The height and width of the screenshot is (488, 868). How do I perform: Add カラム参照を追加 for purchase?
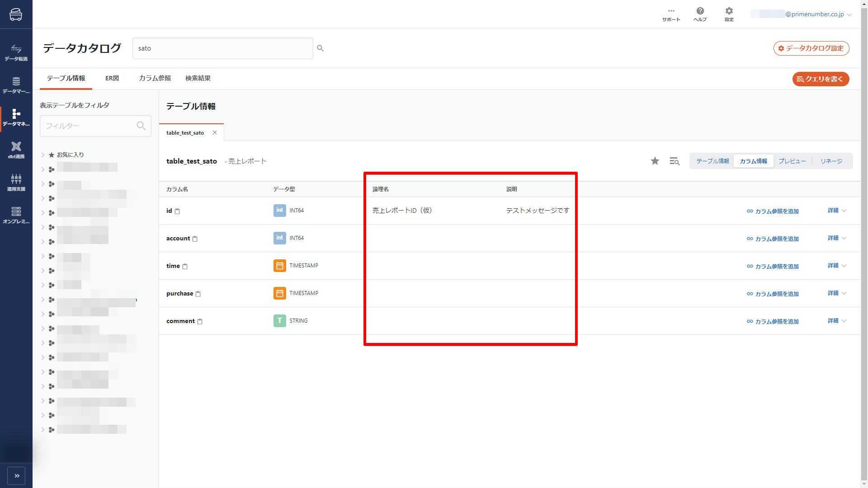[x=773, y=294]
